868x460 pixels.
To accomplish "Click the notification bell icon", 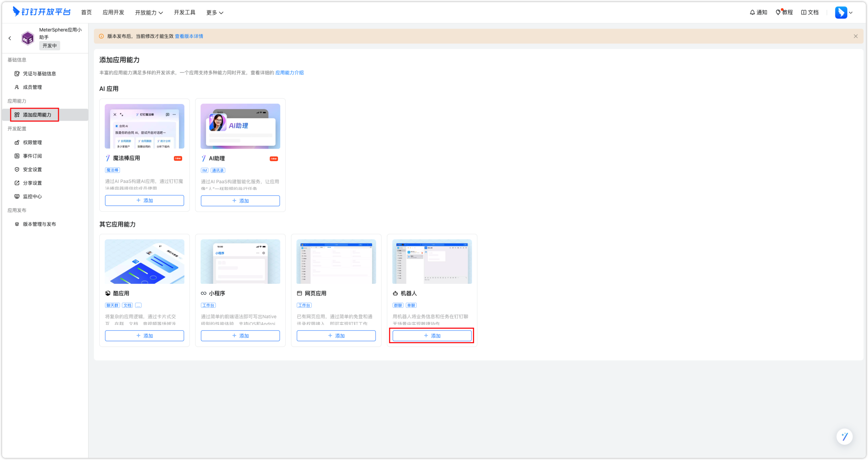I will 752,12.
